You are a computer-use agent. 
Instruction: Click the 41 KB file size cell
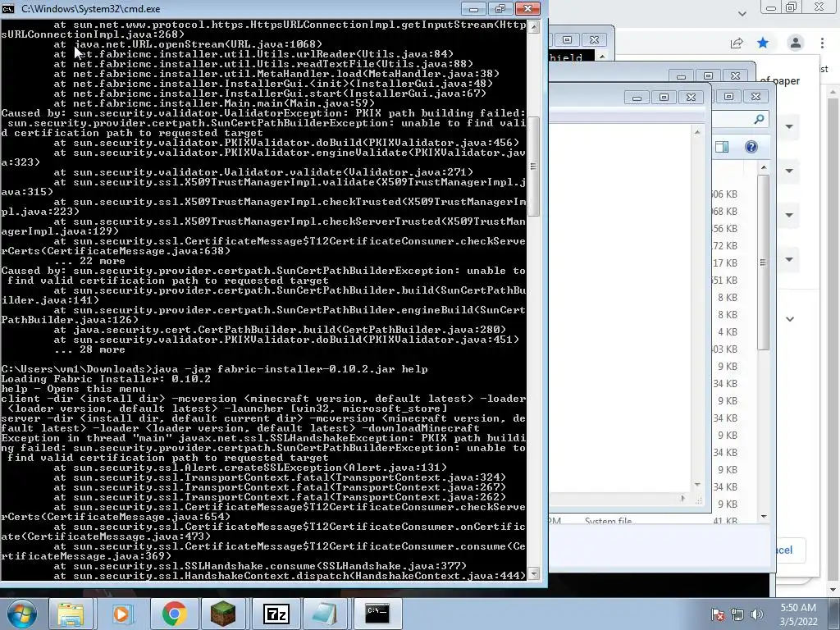pos(725,520)
